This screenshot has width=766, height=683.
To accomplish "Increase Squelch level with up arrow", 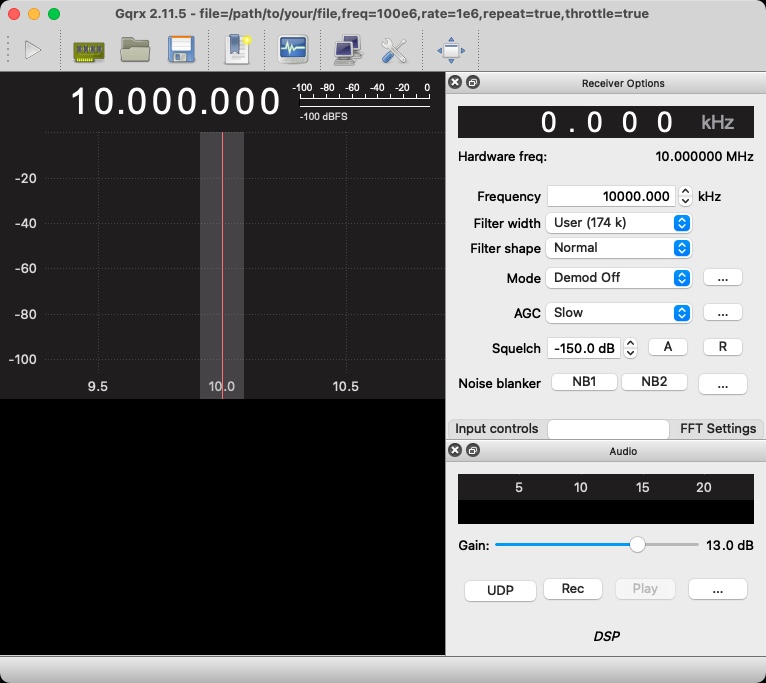I will pos(631,343).
